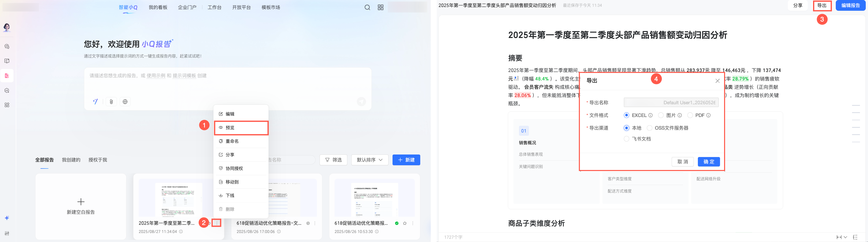Viewport: 868px width, 242px height.
Task: Switch to the 我创建的 list tab
Action: (x=71, y=160)
